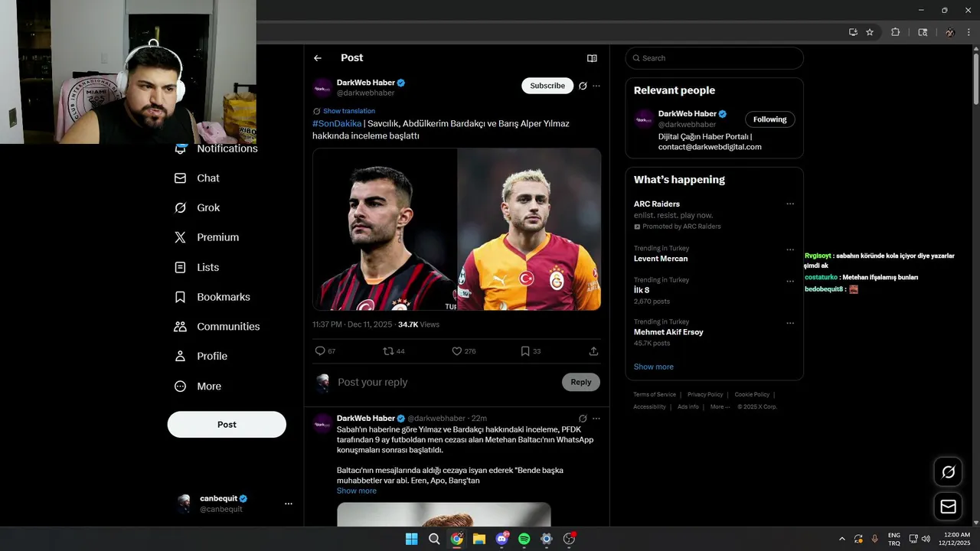980x551 pixels.
Task: Open options for Mehmet Akif Ersoy trend
Action: (x=790, y=323)
